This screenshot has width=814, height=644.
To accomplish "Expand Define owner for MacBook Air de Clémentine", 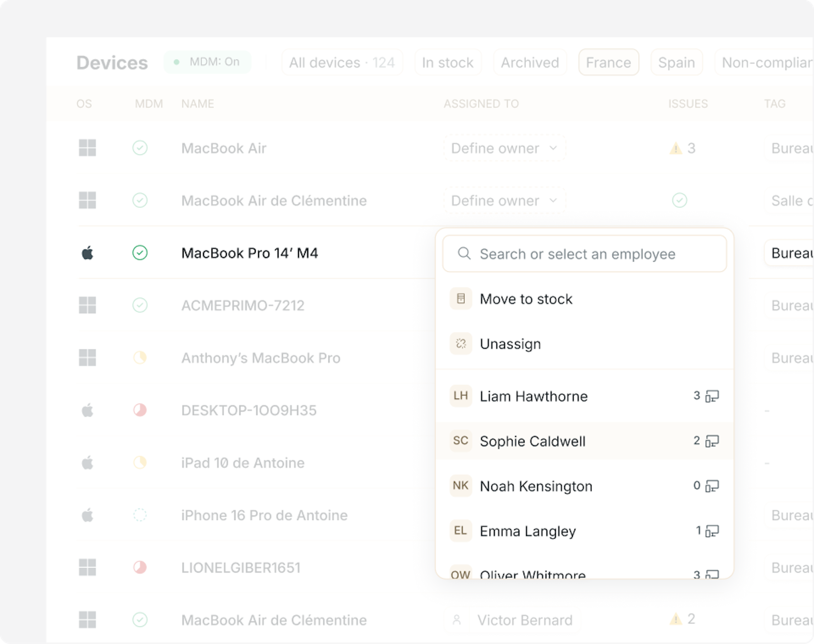I will (504, 201).
